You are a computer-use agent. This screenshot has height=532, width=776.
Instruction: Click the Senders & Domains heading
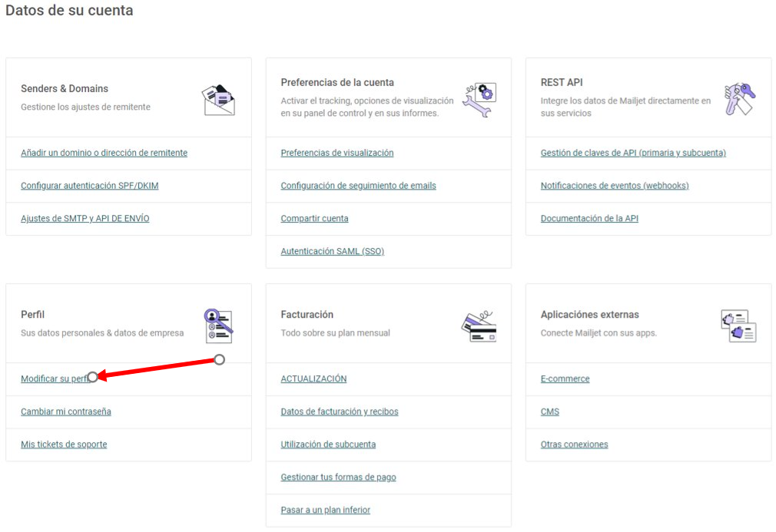65,88
